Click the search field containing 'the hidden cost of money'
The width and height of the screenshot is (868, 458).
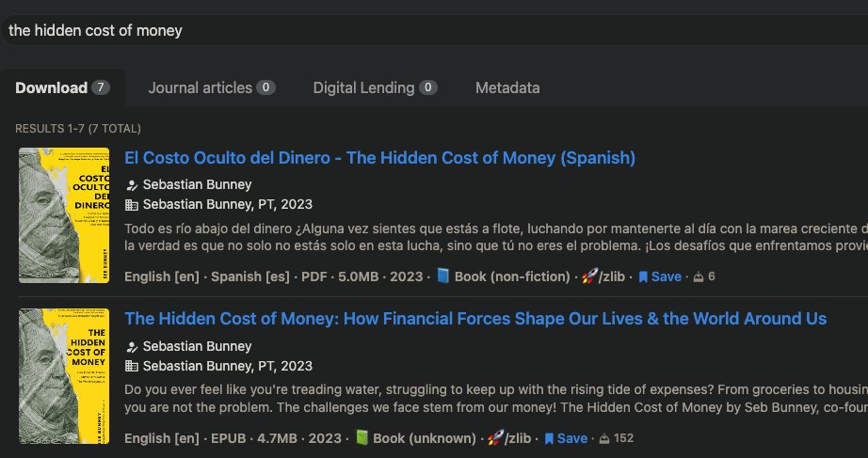[434, 30]
